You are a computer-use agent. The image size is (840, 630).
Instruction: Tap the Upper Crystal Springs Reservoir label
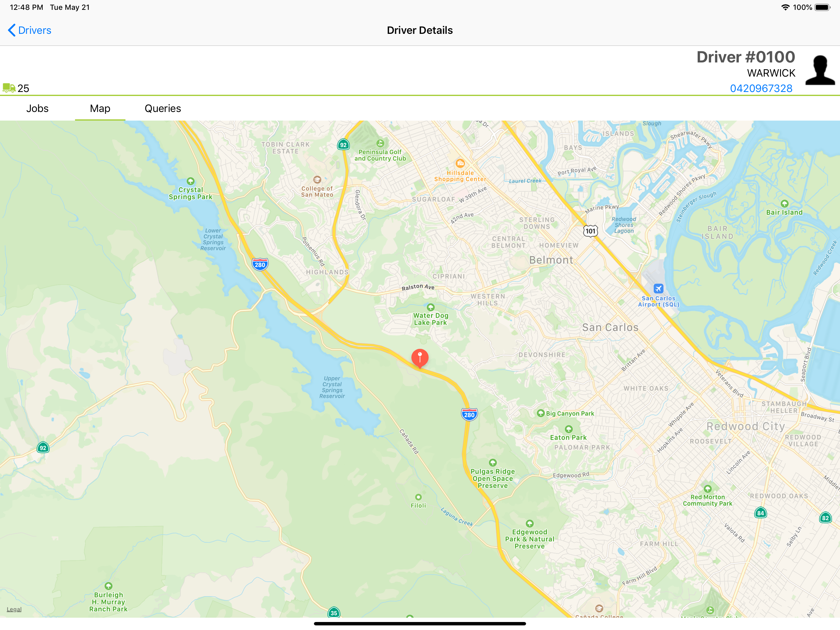(332, 387)
